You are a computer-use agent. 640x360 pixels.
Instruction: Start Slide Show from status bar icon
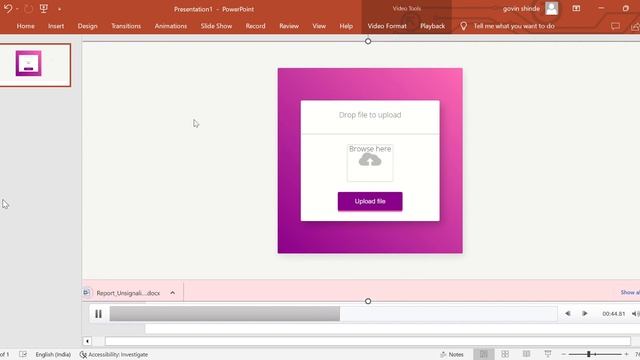(x=548, y=354)
